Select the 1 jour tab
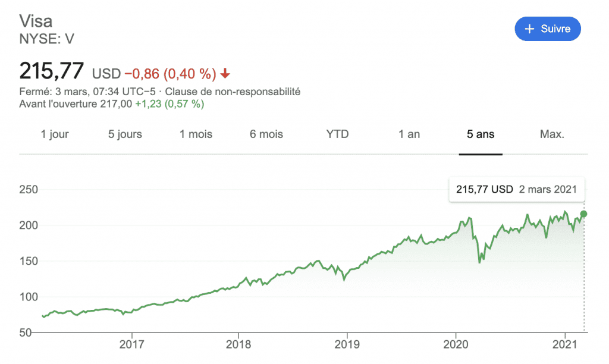The height and width of the screenshot is (364, 609). (55, 134)
